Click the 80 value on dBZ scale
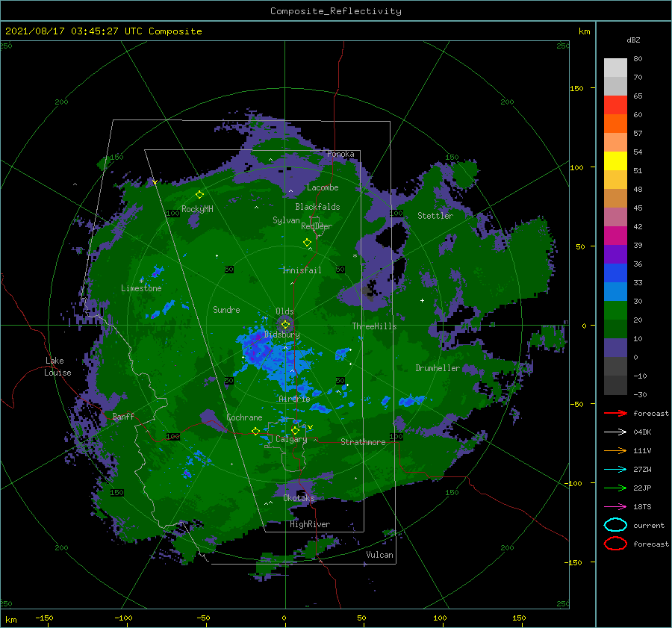 [638, 58]
